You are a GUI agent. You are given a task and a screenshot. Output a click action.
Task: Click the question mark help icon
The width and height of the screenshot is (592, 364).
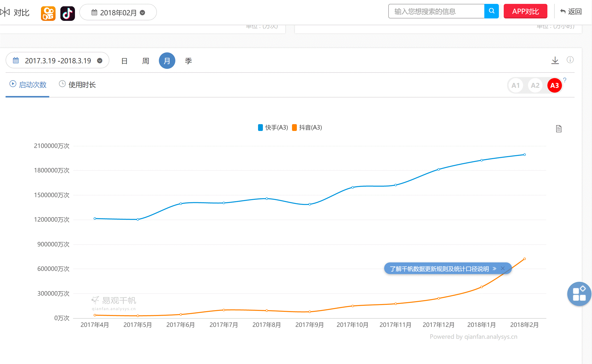coord(565,80)
